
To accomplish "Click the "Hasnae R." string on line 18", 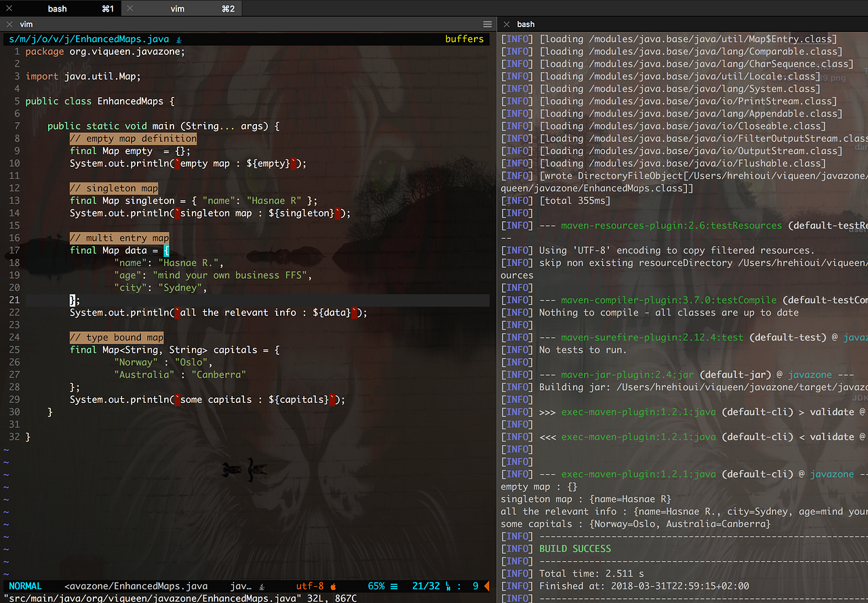I will (189, 262).
